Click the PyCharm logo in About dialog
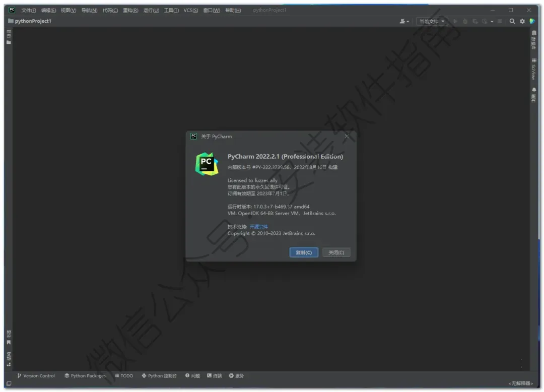Viewport: 544px width, 392px height. pyautogui.click(x=207, y=164)
